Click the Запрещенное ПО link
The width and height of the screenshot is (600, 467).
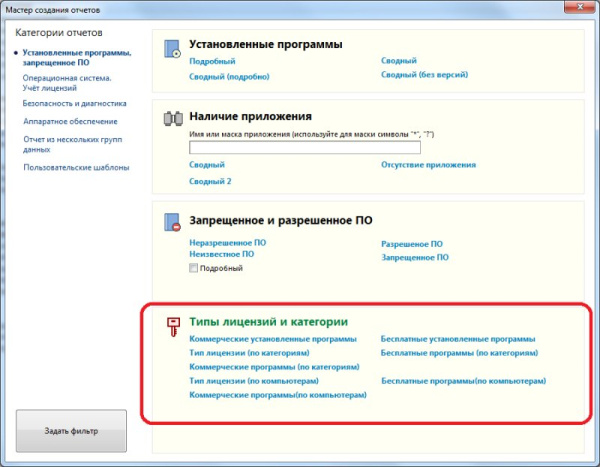click(415, 257)
